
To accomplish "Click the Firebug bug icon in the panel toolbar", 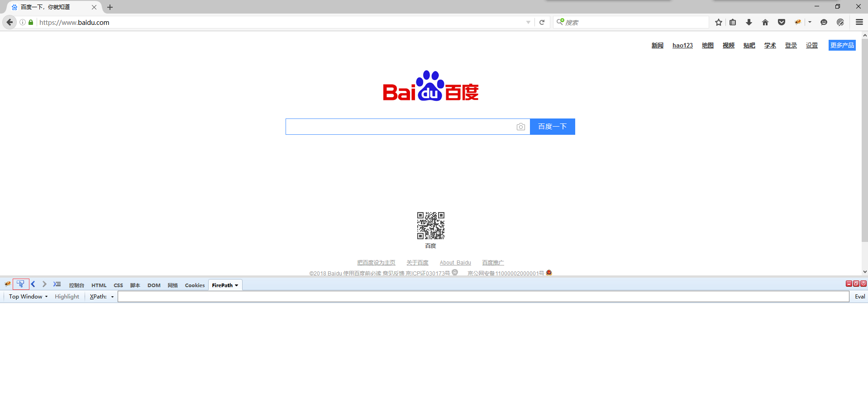I will point(8,284).
